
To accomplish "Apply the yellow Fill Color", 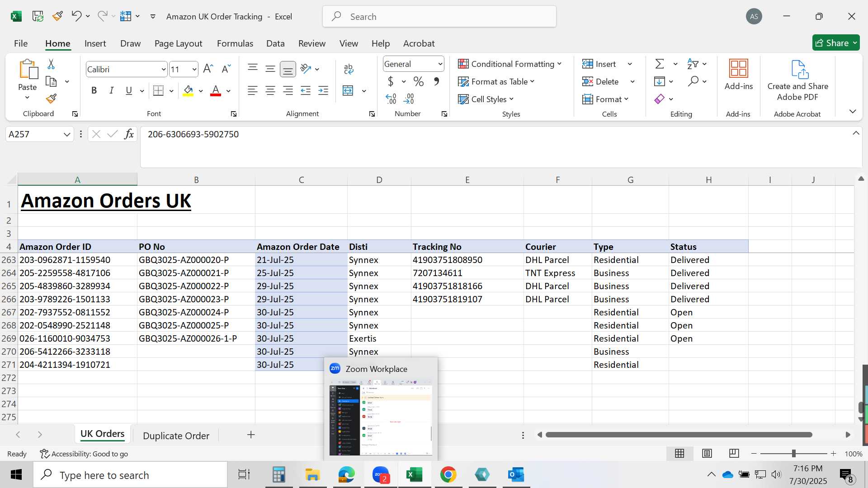I will click(189, 91).
